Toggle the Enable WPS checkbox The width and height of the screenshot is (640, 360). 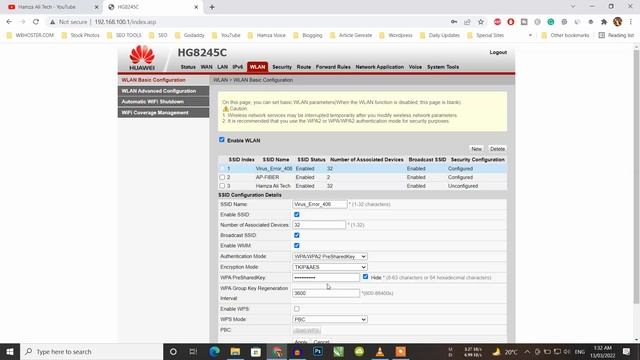point(297,309)
